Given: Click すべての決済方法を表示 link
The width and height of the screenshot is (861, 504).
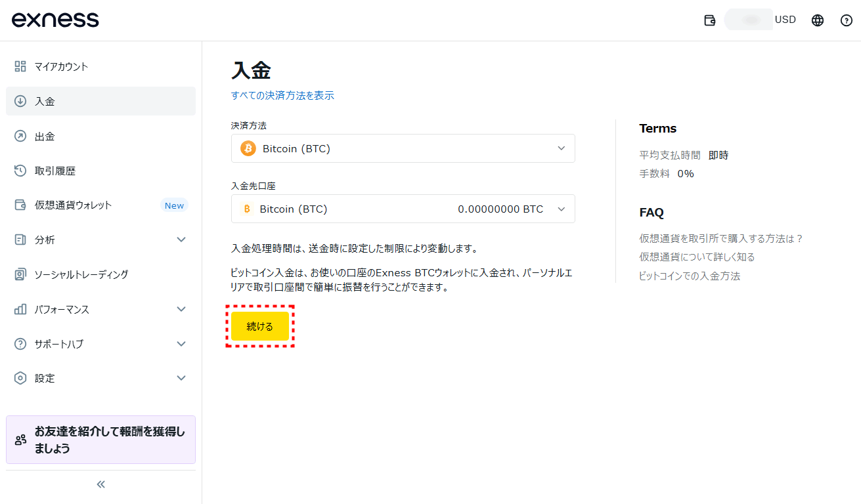Looking at the screenshot, I should pos(282,95).
